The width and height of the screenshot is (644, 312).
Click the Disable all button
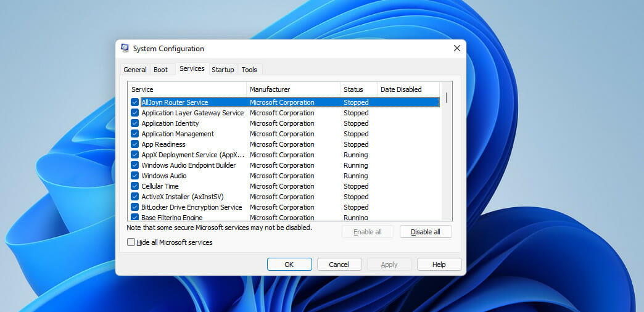click(426, 232)
